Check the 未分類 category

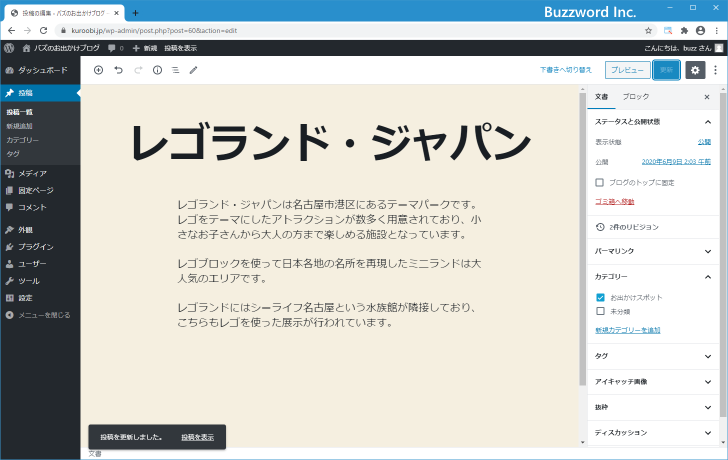600,311
